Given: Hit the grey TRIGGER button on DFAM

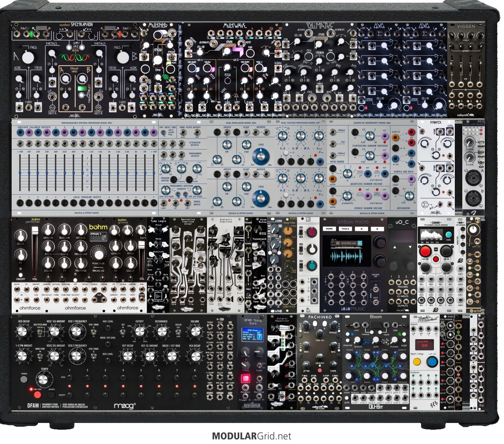Looking at the screenshot, I should coord(24,379).
